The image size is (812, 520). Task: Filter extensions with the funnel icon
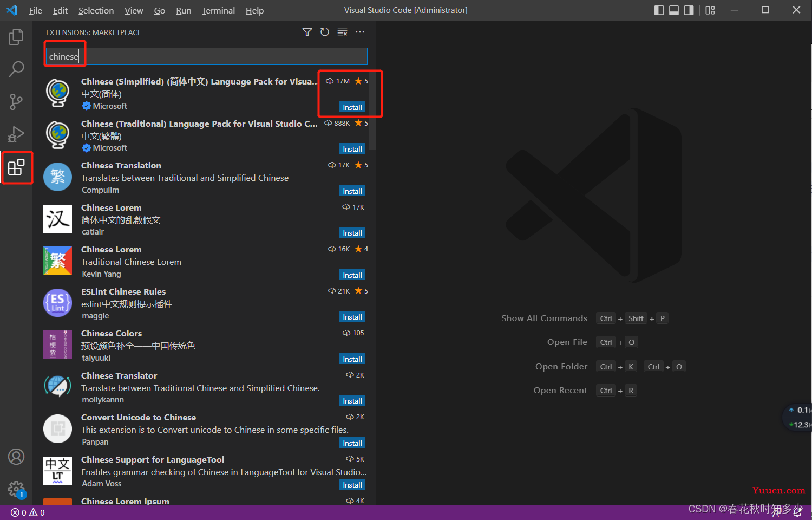[x=307, y=32]
